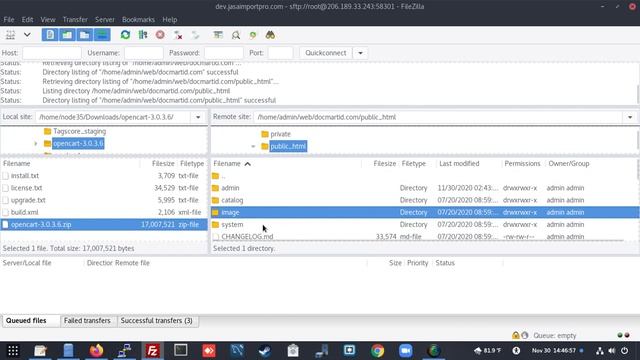Open directory listing filters dialog

coord(218,35)
